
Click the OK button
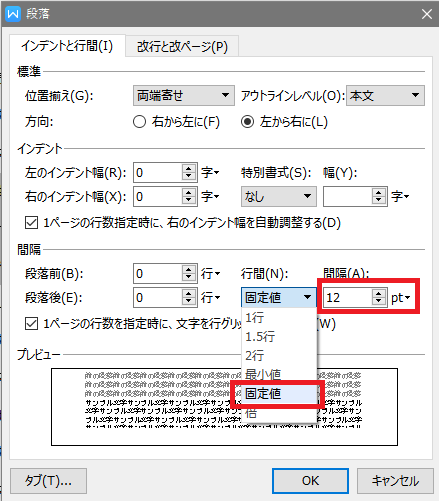(x=310, y=481)
